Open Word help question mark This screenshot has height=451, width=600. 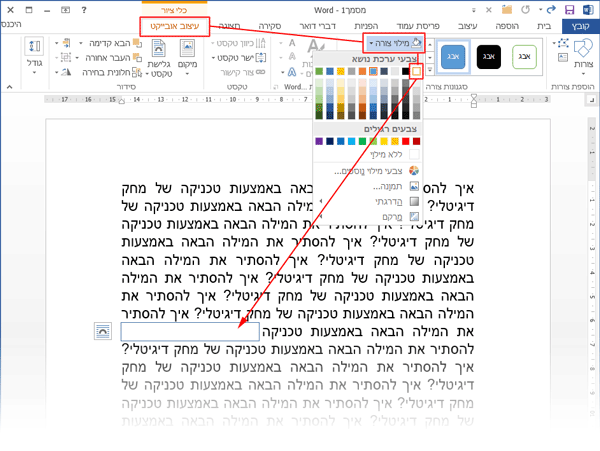pos(84,10)
